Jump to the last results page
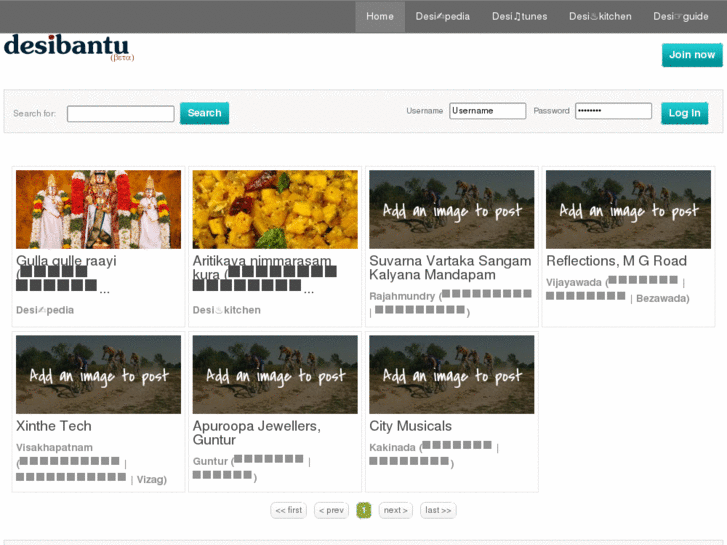727x545 pixels. (x=438, y=510)
